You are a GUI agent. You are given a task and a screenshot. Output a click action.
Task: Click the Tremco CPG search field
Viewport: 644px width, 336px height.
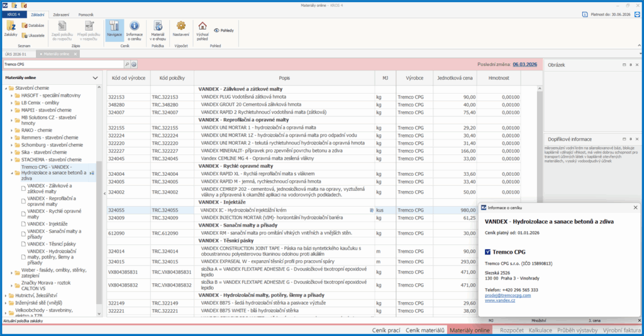(x=62, y=64)
